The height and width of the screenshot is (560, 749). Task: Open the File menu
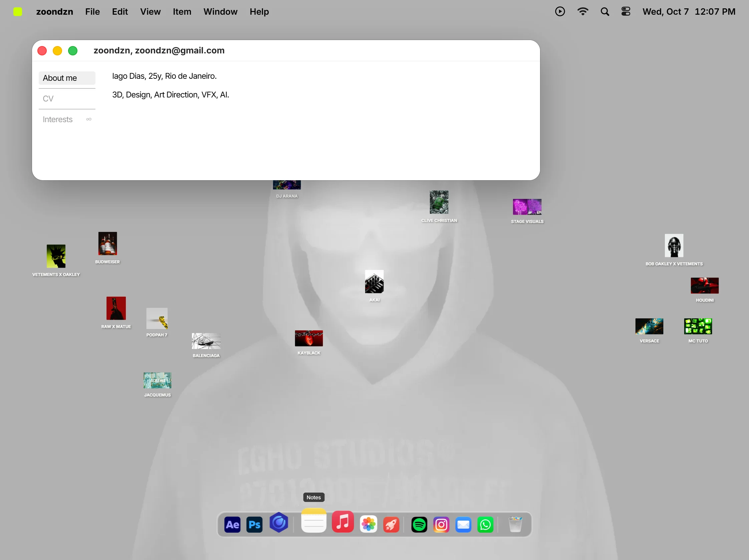(x=92, y=12)
